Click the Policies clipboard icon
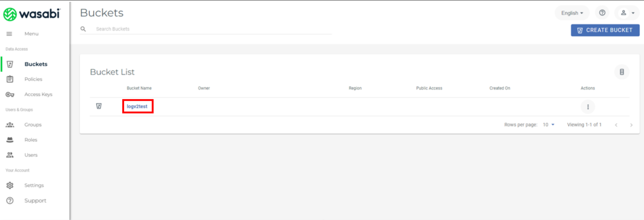Screen dimensions: 644x220 (x=10, y=79)
